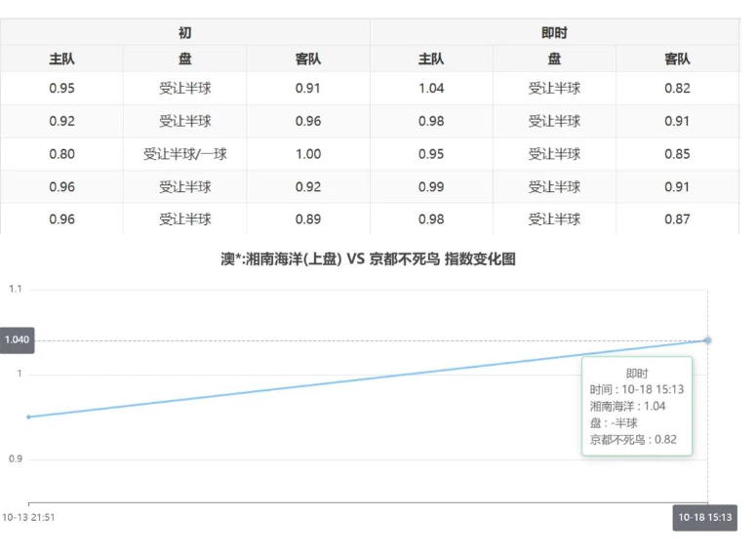Click the 10-18 15:13 time axis badge
756x555 pixels.
[705, 517]
